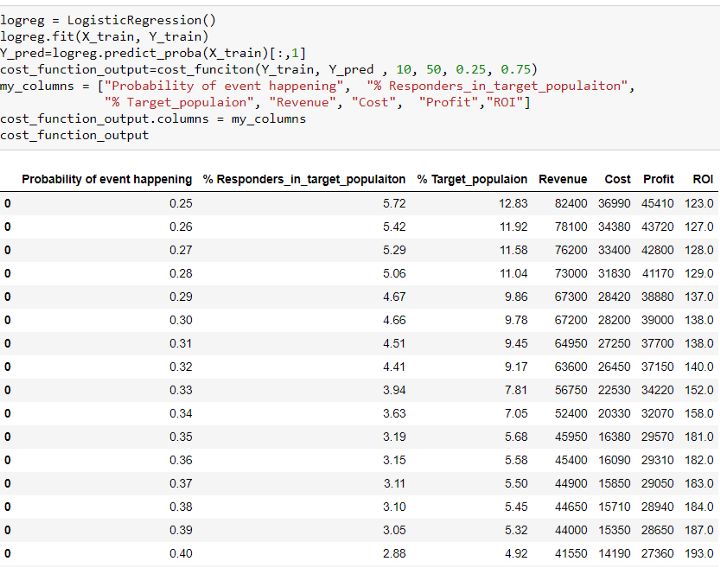Select probability cell 0.40
The image size is (720, 567).
coord(181,553)
